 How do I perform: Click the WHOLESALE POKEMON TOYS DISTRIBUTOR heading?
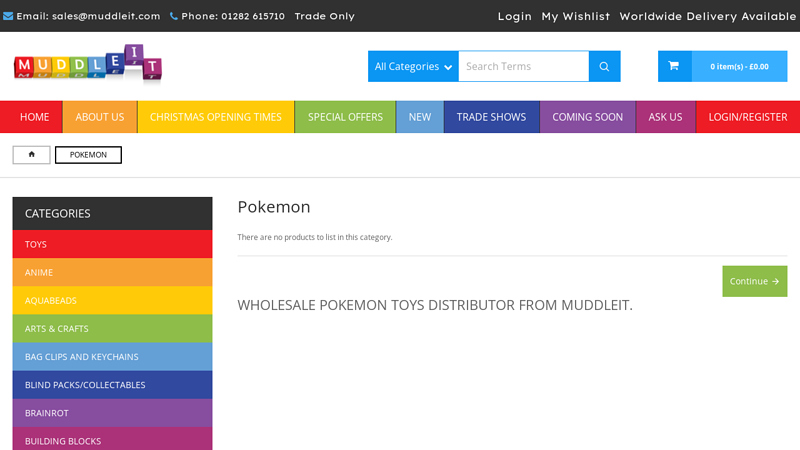[x=435, y=305]
